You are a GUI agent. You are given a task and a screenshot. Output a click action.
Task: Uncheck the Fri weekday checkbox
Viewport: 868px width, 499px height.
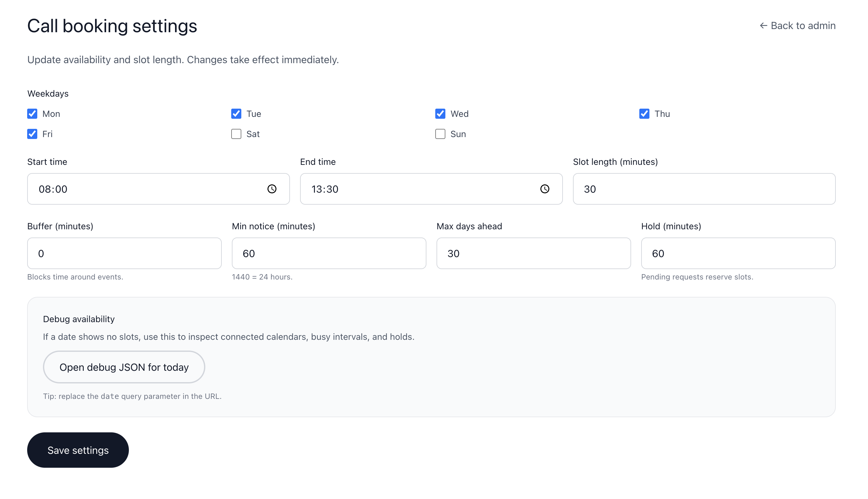32,134
